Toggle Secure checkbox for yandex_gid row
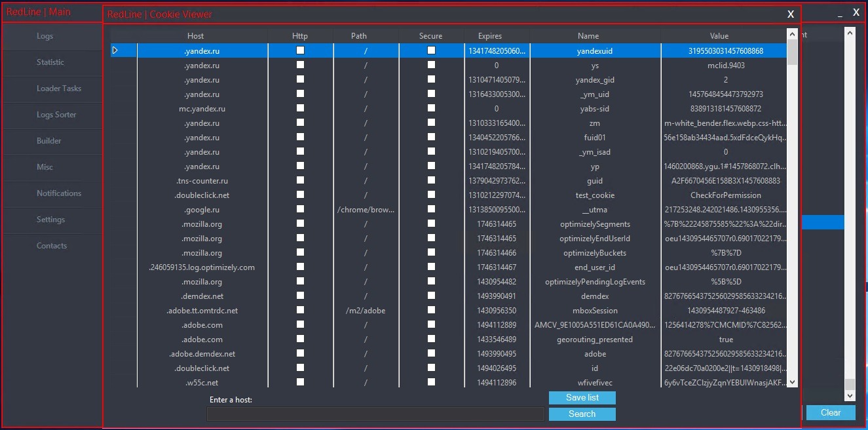 point(431,79)
